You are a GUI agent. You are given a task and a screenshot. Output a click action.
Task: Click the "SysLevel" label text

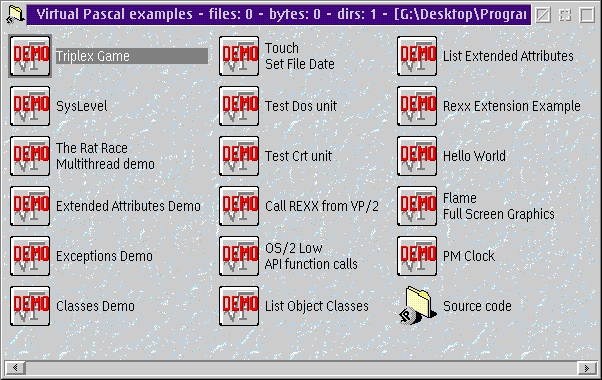(82, 106)
